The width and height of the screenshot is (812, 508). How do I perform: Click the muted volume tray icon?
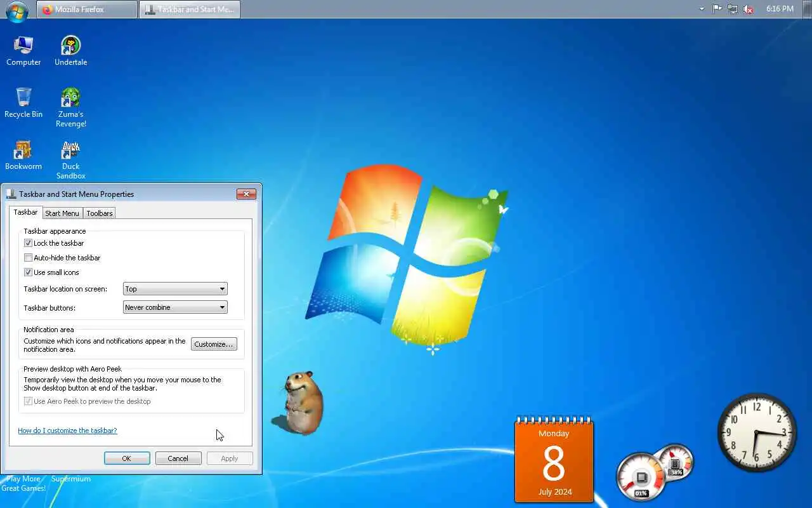click(x=749, y=9)
